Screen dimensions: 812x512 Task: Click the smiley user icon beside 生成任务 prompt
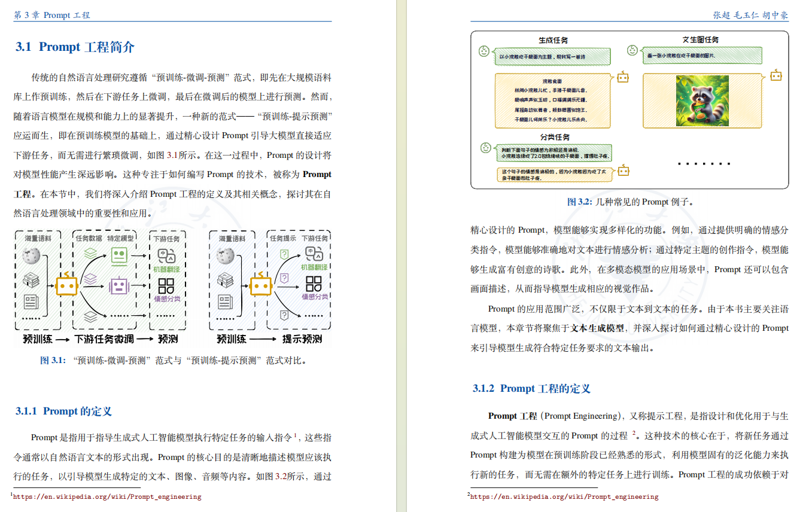click(483, 52)
